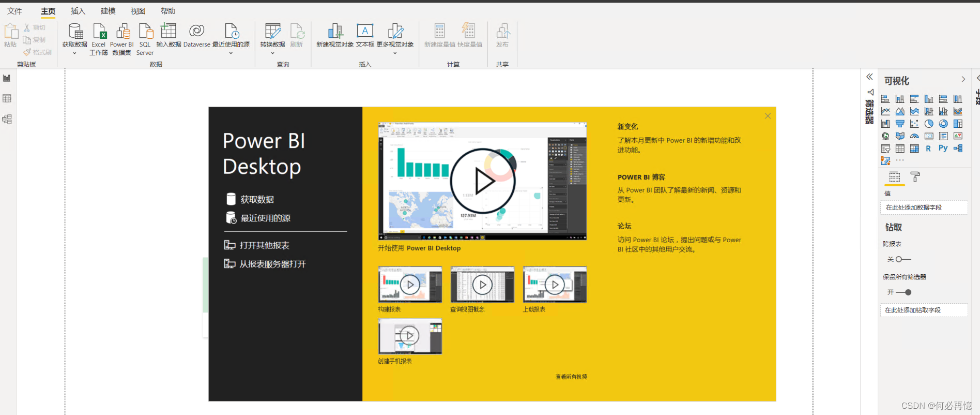Click 最近使用的源 in the splash screen
This screenshot has width=980, height=415.
click(258, 218)
